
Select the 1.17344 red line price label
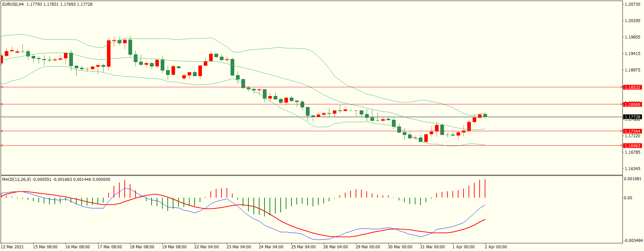click(632, 131)
